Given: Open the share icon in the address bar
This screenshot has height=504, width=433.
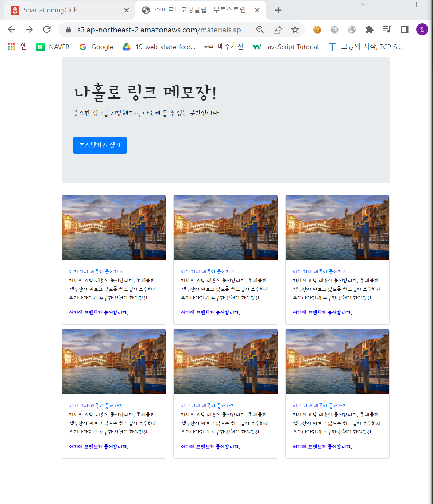Looking at the screenshot, I should click(278, 30).
